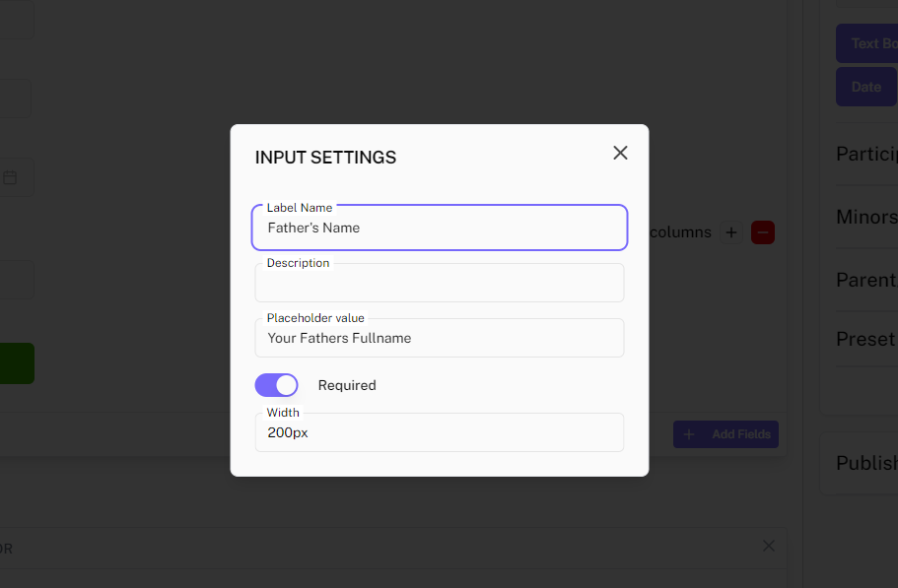This screenshot has width=898, height=588.
Task: Expand the Participants section
Action: (x=865, y=154)
